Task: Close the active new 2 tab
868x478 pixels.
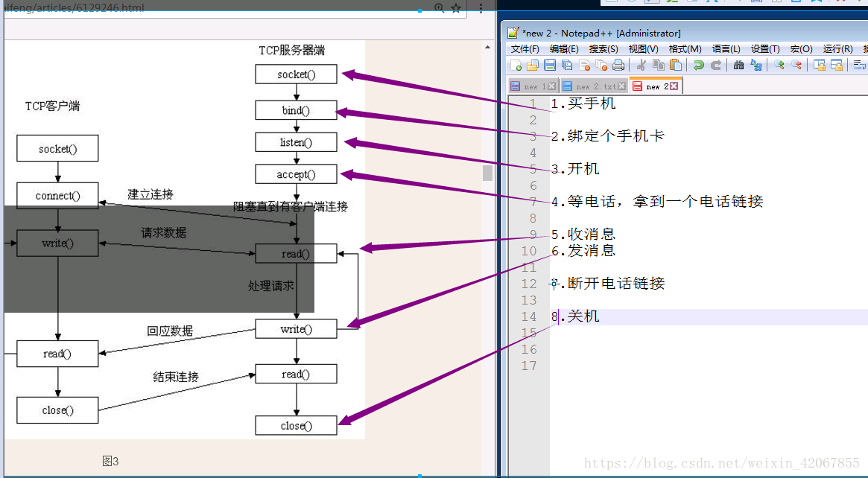Action: [x=674, y=86]
